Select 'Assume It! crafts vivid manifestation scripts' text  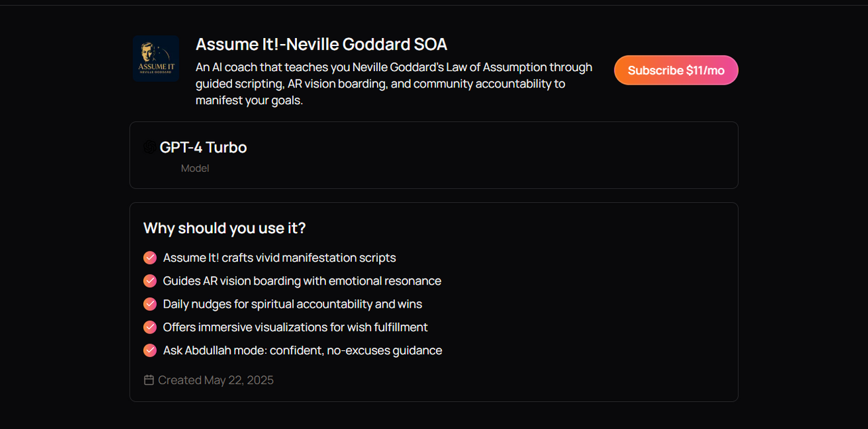[x=279, y=258]
